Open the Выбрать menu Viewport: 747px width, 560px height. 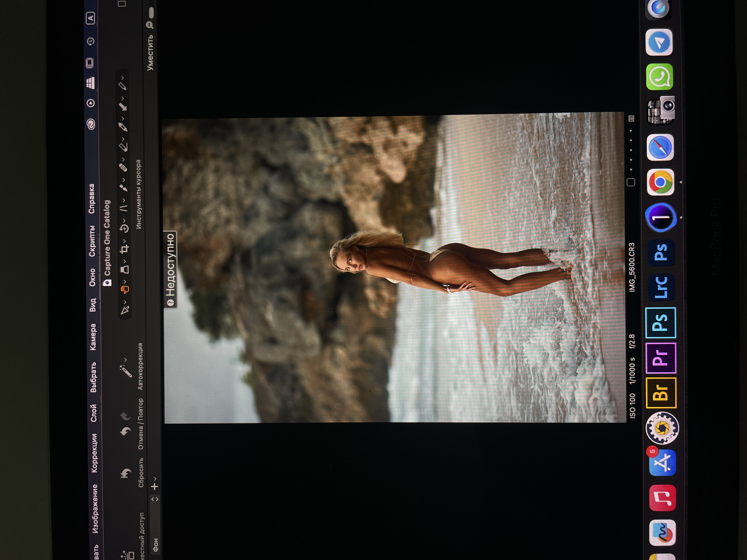[93, 377]
